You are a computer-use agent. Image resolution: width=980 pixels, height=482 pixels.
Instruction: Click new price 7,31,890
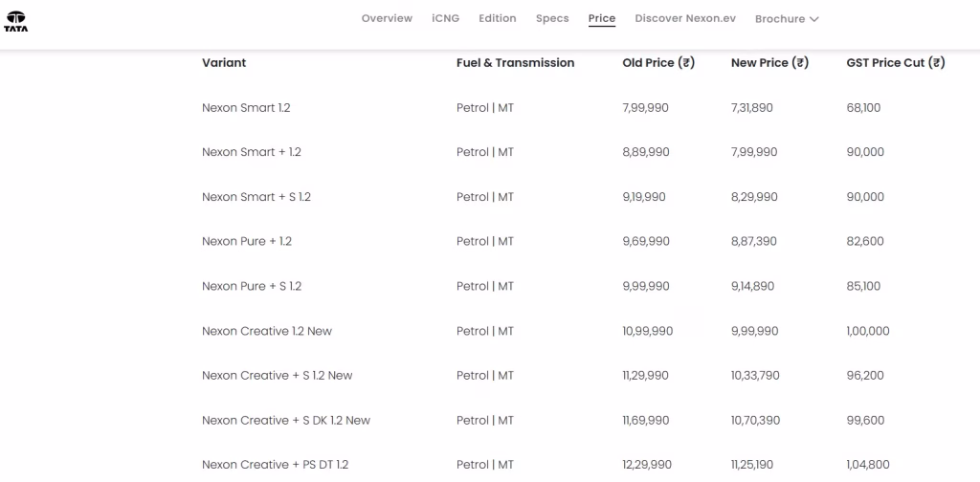click(x=752, y=107)
